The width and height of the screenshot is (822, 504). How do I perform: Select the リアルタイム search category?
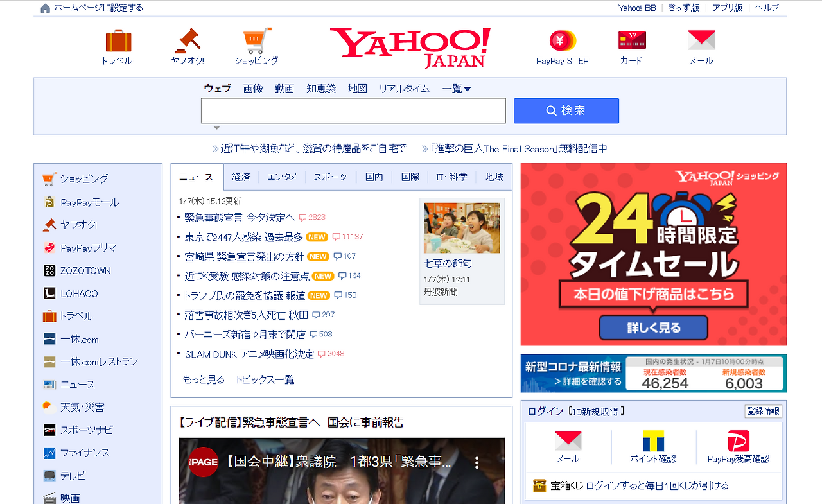tap(404, 89)
